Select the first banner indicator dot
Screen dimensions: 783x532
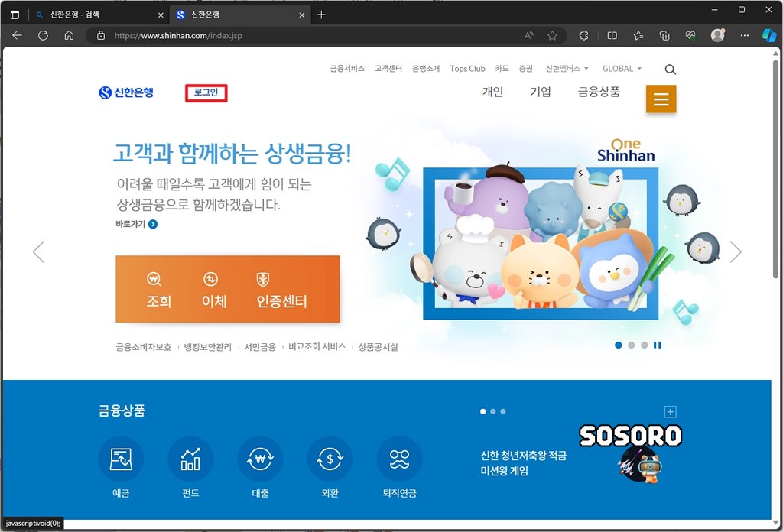pyautogui.click(x=618, y=345)
